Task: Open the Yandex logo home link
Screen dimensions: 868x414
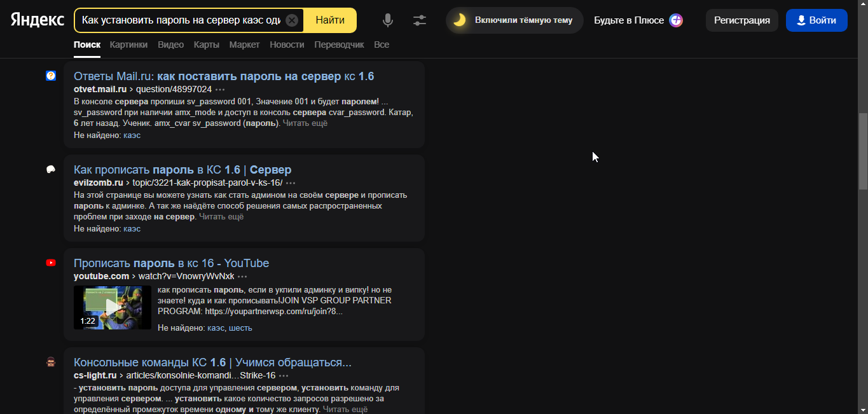Action: tap(38, 20)
